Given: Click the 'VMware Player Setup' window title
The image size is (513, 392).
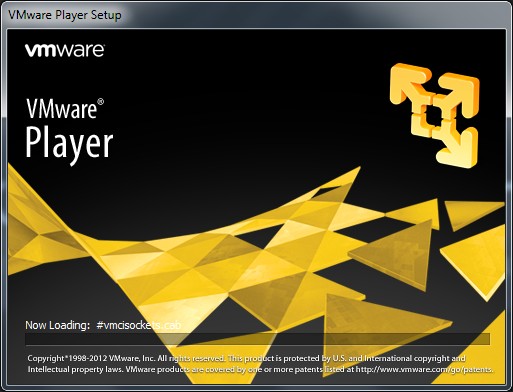Looking at the screenshot, I should point(65,15).
